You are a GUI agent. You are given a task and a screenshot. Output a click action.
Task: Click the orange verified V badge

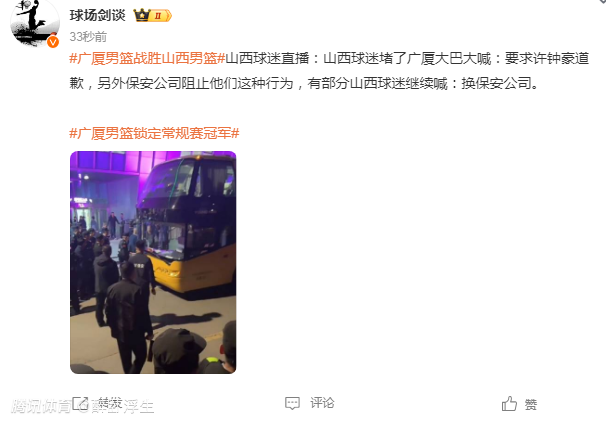coord(53,41)
